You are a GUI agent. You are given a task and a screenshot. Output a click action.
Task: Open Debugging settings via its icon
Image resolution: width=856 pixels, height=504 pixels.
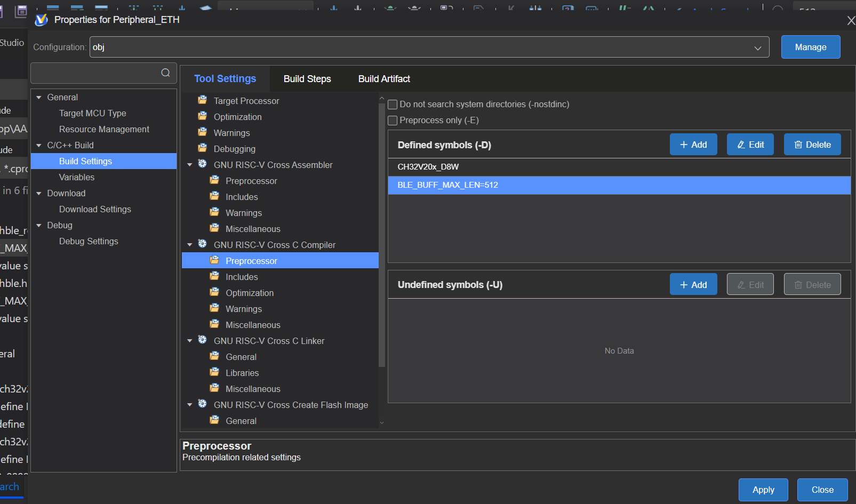[x=203, y=148]
